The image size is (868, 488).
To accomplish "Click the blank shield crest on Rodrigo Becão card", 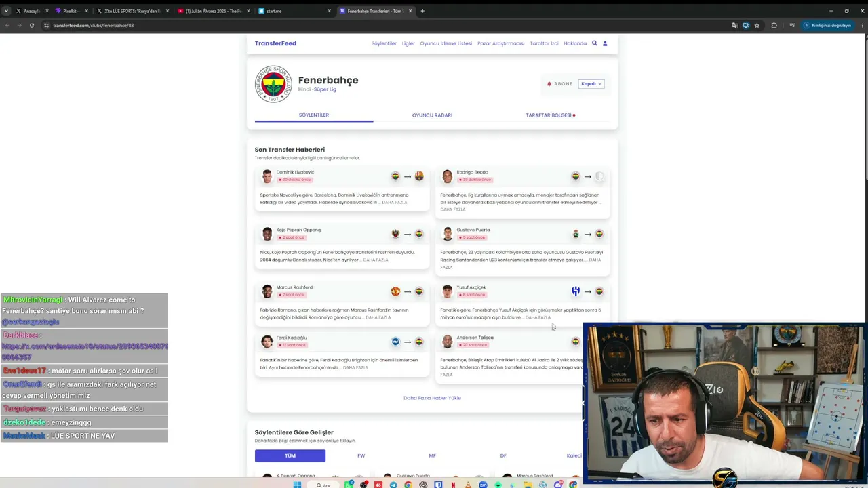I will pyautogui.click(x=599, y=176).
